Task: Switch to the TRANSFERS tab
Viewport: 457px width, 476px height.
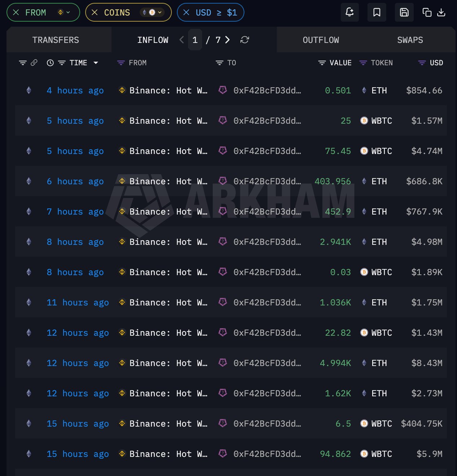Action: coord(56,40)
